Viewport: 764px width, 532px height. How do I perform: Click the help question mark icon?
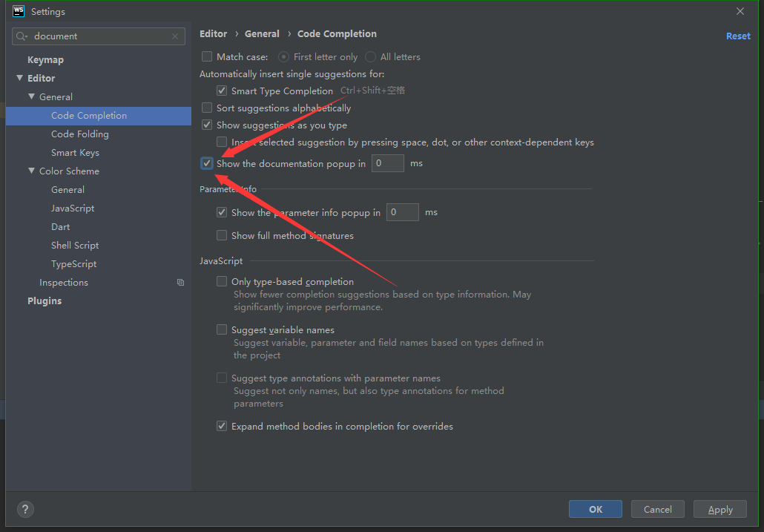25,509
